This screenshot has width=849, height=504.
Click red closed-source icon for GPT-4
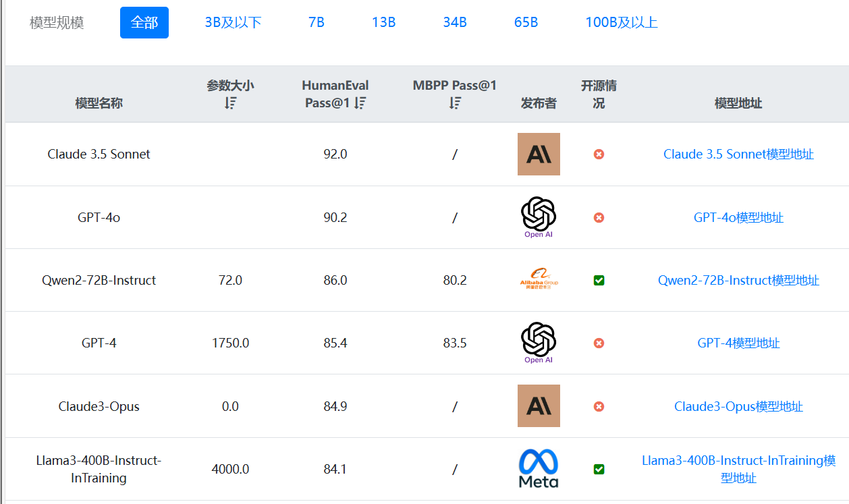599,343
